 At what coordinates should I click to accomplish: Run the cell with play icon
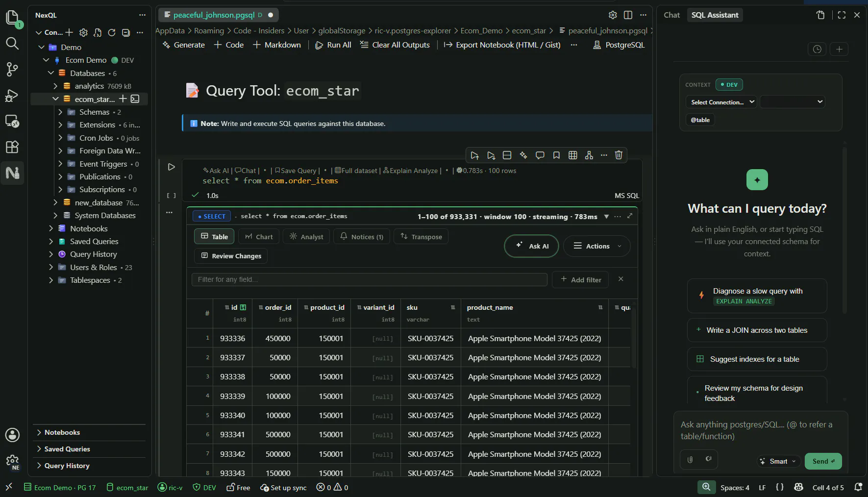click(x=171, y=167)
